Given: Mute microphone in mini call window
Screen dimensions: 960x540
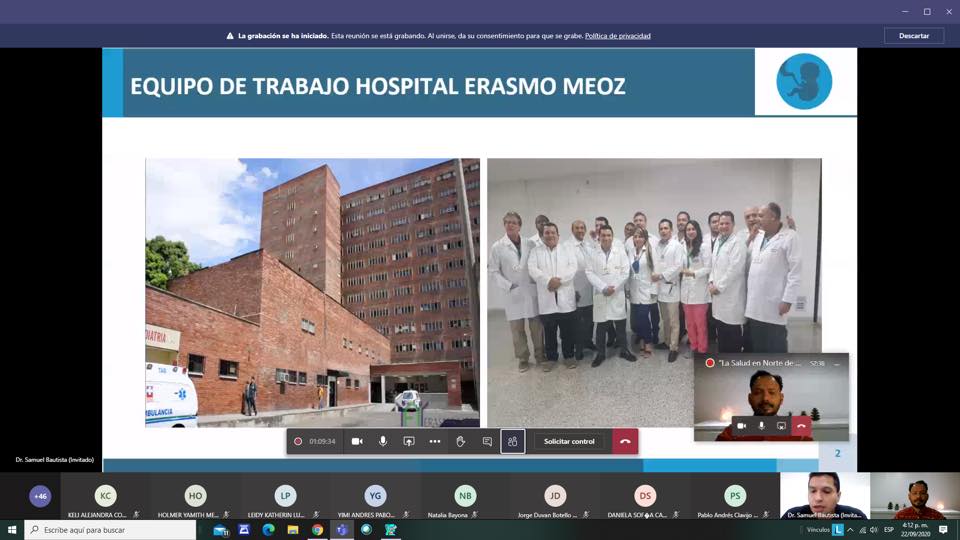Looking at the screenshot, I should click(x=762, y=426).
